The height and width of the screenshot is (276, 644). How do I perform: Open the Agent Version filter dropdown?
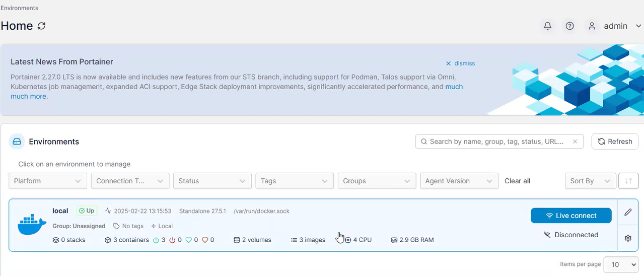click(x=459, y=181)
